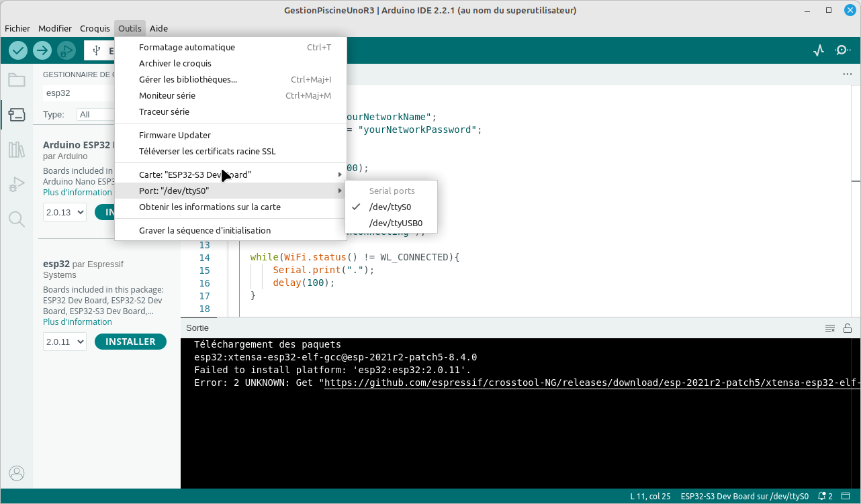The height and width of the screenshot is (504, 861).
Task: Clear the output panel with the clear icon
Action: [830, 328]
